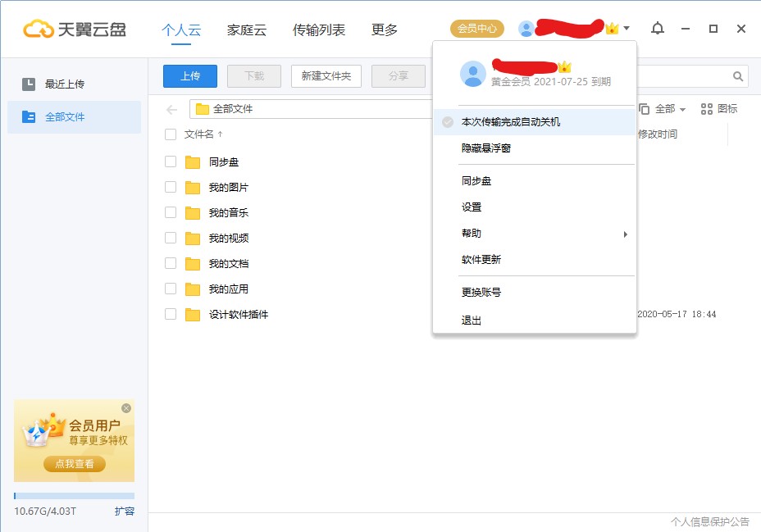Click the crown diamond image in the promo banner

[x=43, y=430]
